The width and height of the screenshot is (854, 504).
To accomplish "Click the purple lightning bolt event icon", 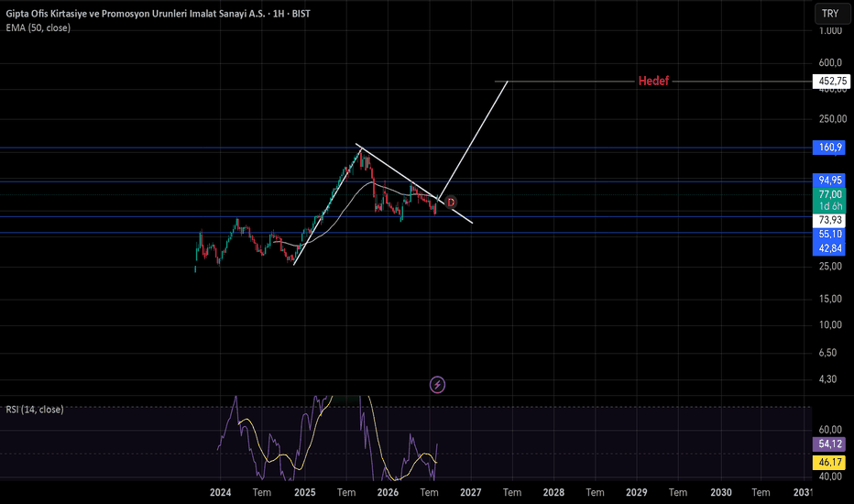I will pyautogui.click(x=437, y=385).
